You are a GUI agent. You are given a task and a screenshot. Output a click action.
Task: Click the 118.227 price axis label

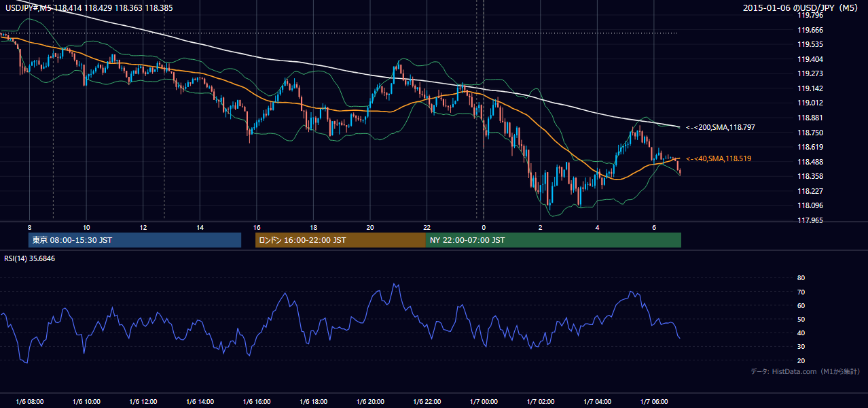809,191
